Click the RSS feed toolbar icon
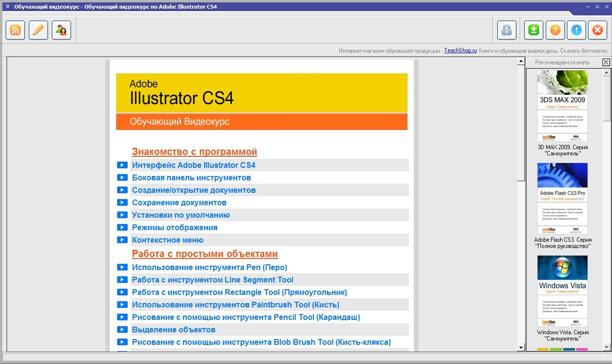Screen dimensions: 612x364 (15, 30)
